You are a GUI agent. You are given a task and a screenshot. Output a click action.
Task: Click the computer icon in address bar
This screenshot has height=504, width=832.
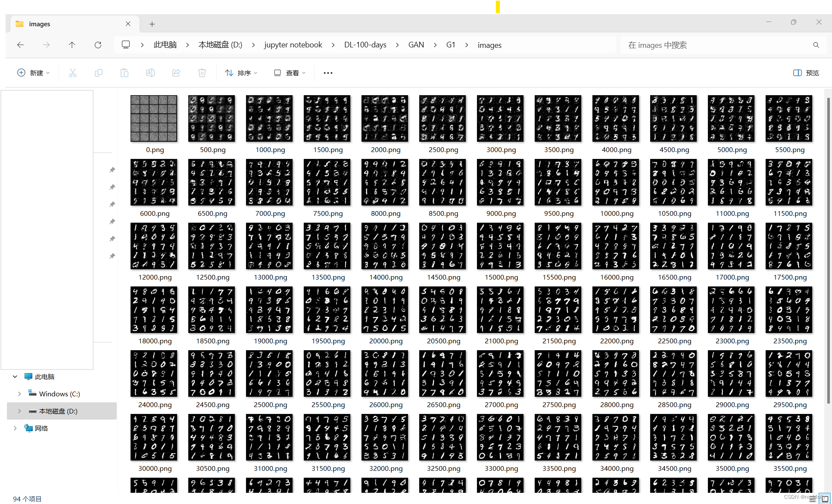point(126,44)
